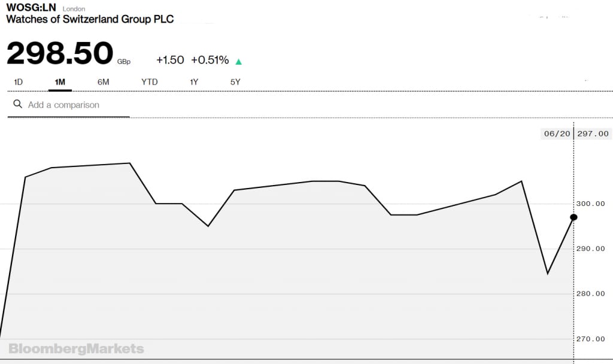Click the +0.51% percent change

tap(210, 60)
